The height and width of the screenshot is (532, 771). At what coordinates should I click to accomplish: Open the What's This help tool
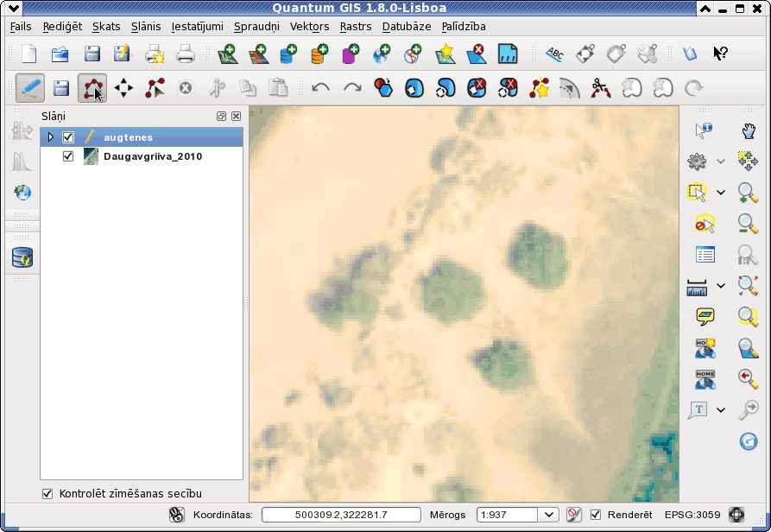point(721,54)
